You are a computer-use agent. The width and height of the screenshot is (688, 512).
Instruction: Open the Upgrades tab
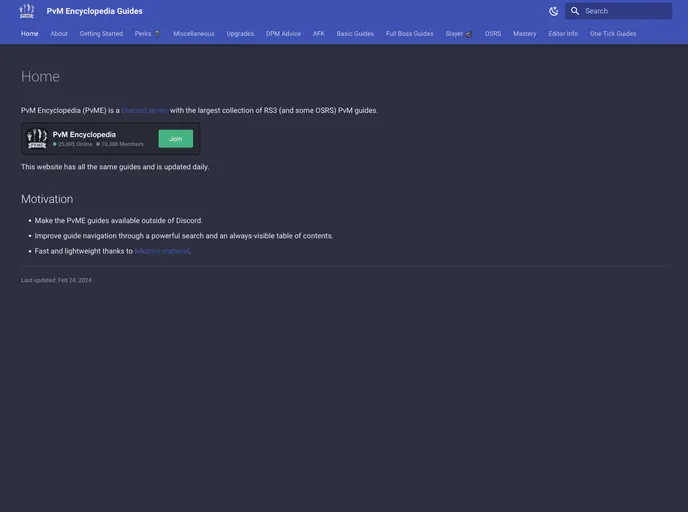point(240,34)
